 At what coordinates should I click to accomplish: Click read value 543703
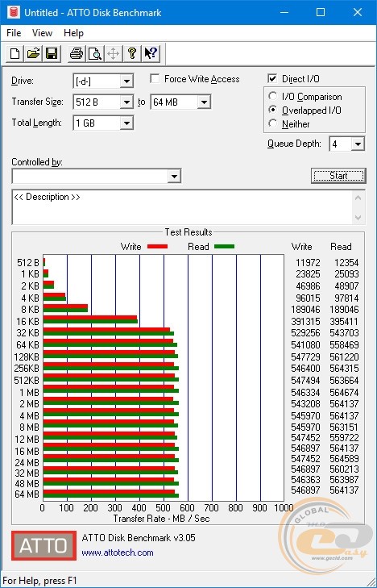click(x=345, y=333)
